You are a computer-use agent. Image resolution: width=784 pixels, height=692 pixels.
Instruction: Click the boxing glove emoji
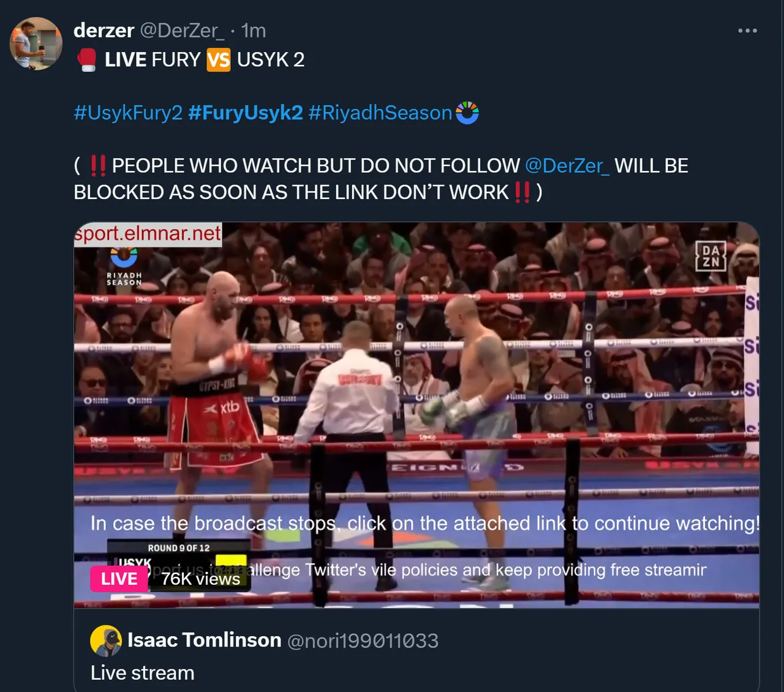click(x=86, y=59)
